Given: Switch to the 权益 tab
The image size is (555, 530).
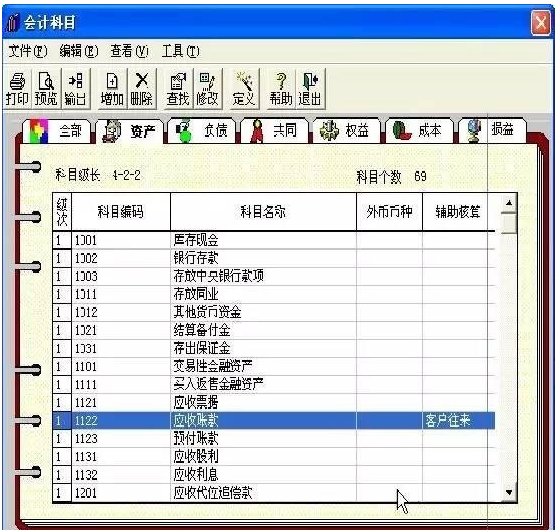Looking at the screenshot, I should tap(346, 131).
